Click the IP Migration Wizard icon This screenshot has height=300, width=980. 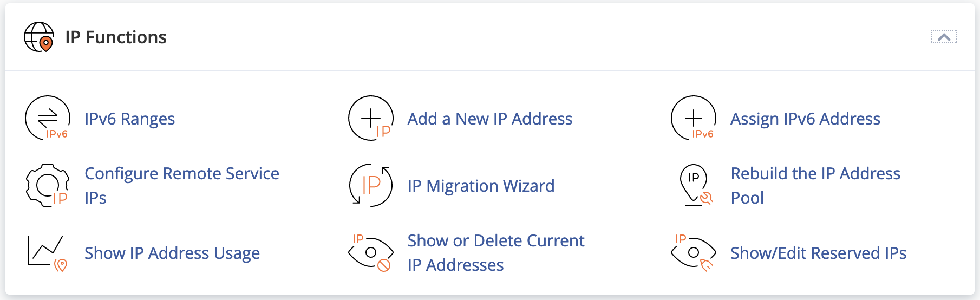(371, 185)
